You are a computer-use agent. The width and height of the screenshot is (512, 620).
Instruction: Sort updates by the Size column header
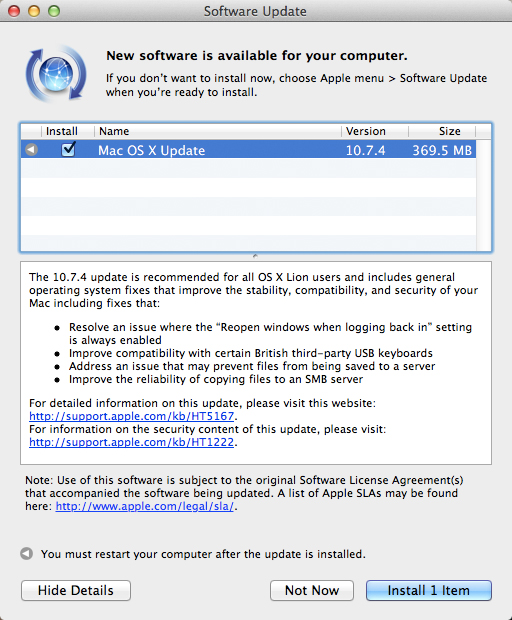tap(442, 131)
